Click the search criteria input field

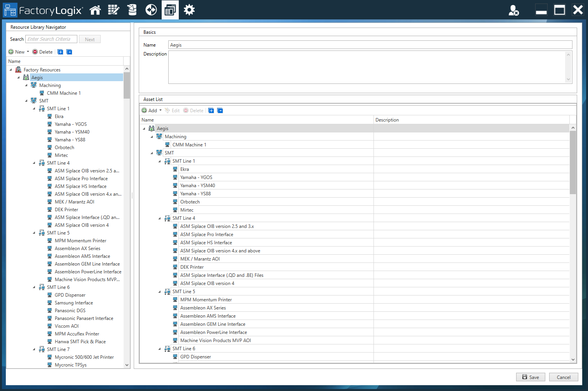51,39
